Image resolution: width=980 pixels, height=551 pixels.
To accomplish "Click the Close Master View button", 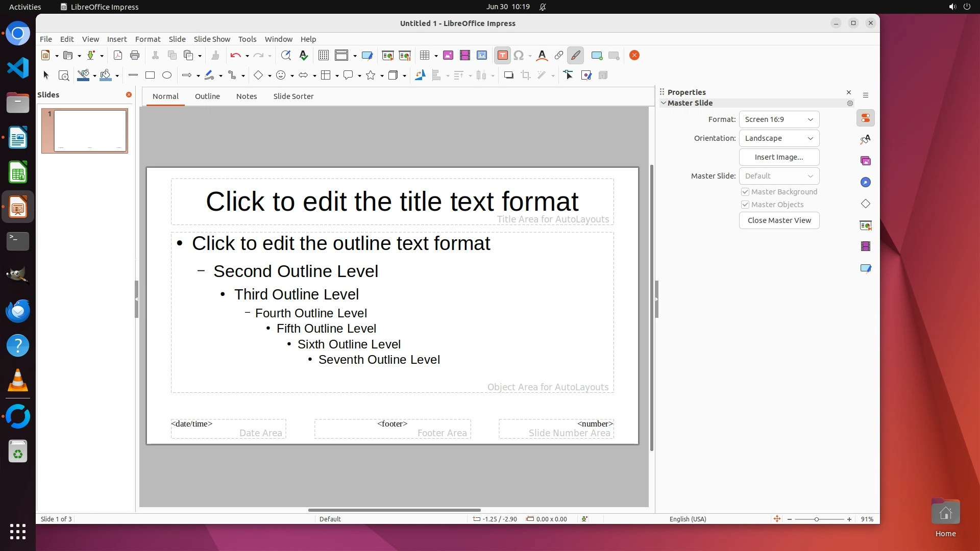I will [779, 220].
